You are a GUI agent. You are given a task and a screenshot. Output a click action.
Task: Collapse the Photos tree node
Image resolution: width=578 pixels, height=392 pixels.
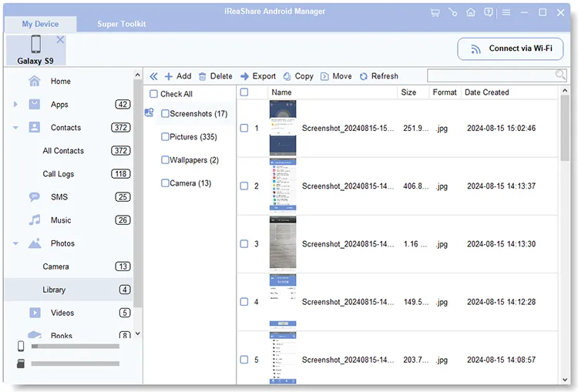(15, 243)
